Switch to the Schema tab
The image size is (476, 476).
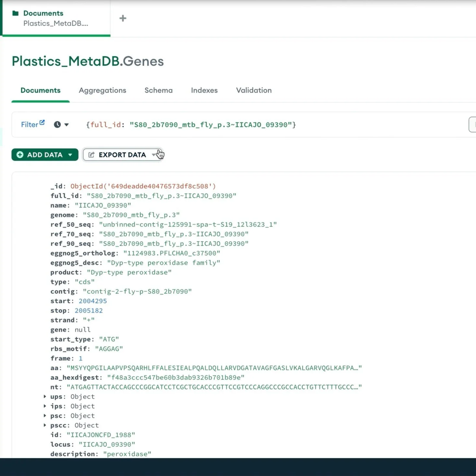tap(158, 90)
